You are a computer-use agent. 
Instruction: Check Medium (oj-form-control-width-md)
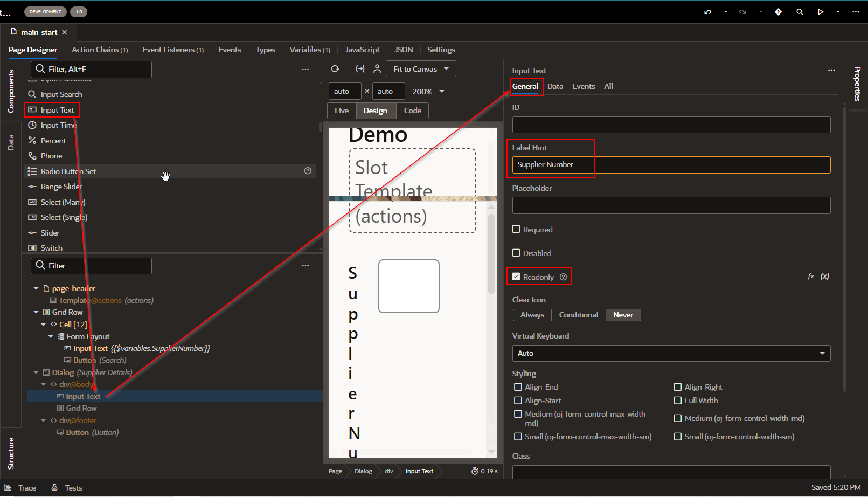[x=678, y=418]
